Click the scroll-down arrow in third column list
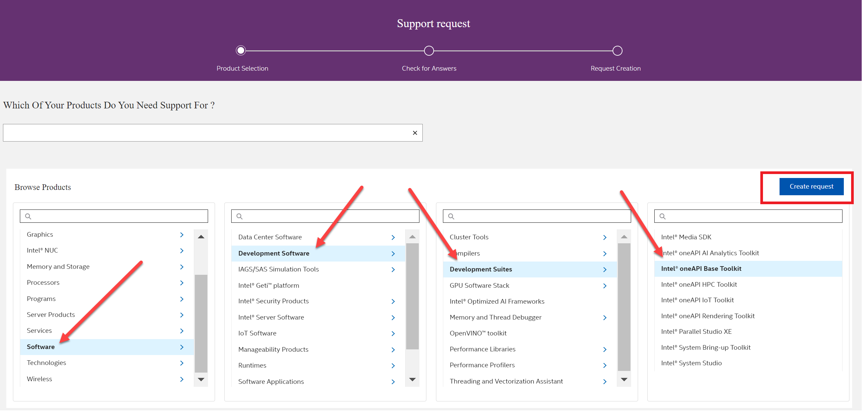The height and width of the screenshot is (415, 868). click(x=624, y=379)
